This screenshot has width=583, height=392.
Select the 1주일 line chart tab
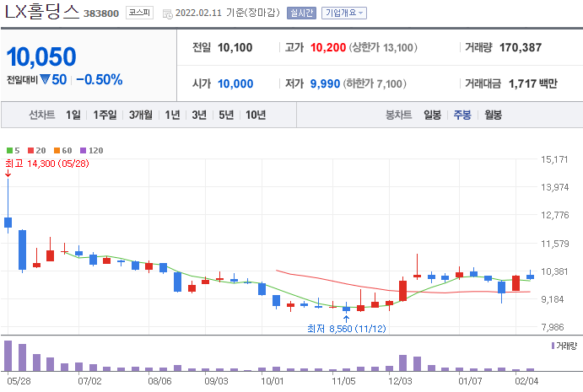pyautogui.click(x=105, y=115)
